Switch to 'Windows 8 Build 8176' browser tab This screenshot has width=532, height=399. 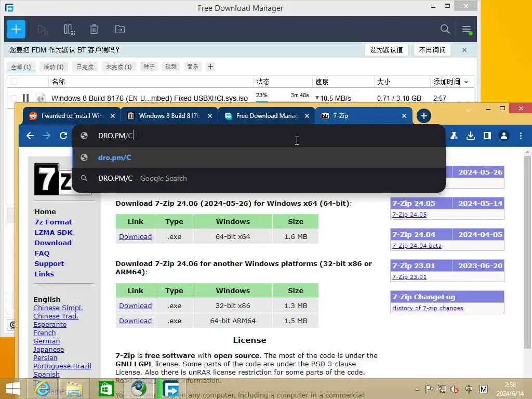(169, 116)
